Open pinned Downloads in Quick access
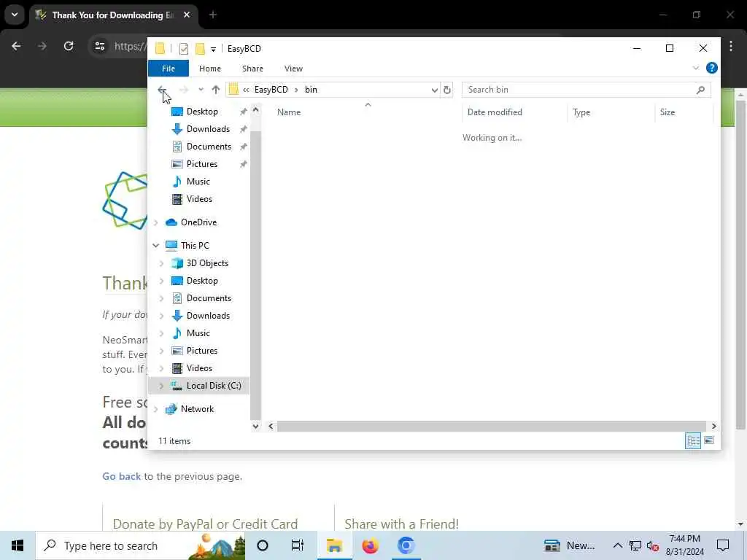The height and width of the screenshot is (560, 747). pos(208,129)
